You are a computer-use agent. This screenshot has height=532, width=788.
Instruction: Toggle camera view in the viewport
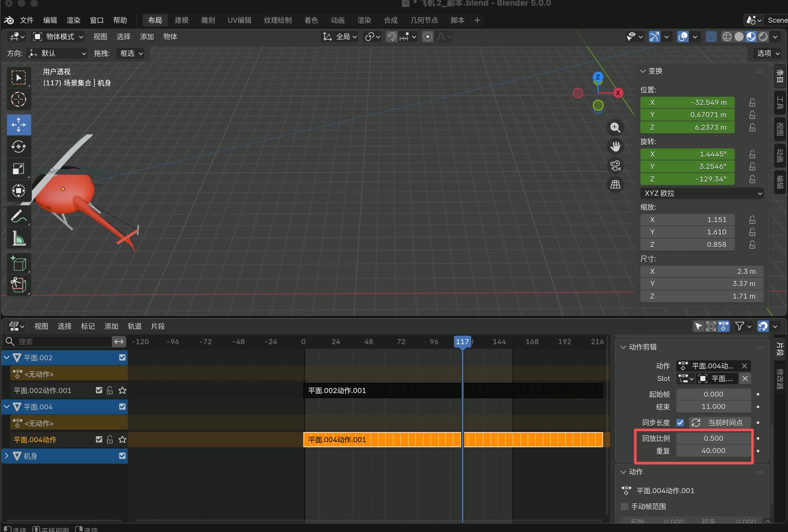615,166
